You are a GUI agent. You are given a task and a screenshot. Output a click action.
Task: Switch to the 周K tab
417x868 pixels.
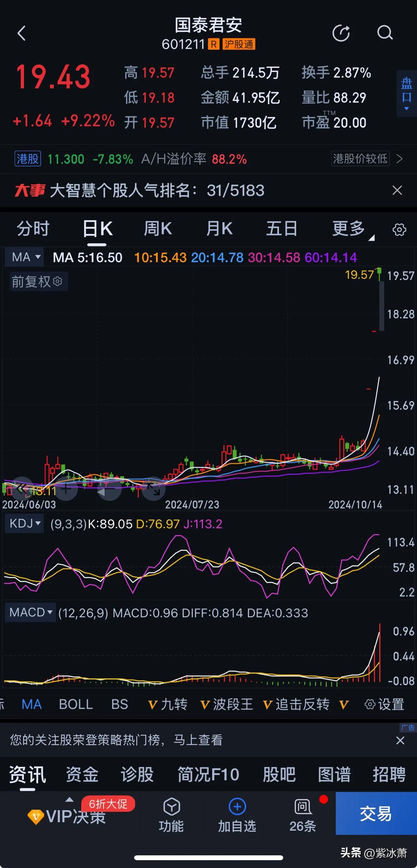[158, 229]
